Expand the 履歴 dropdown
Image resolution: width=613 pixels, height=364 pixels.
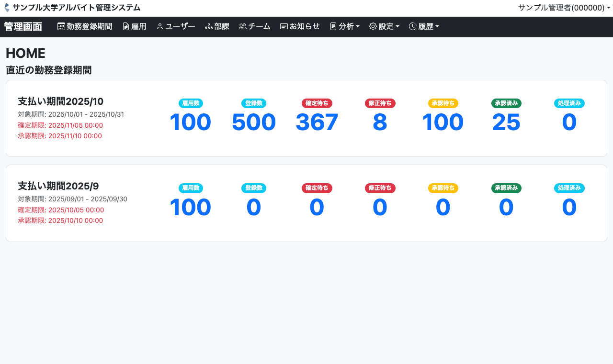424,26
